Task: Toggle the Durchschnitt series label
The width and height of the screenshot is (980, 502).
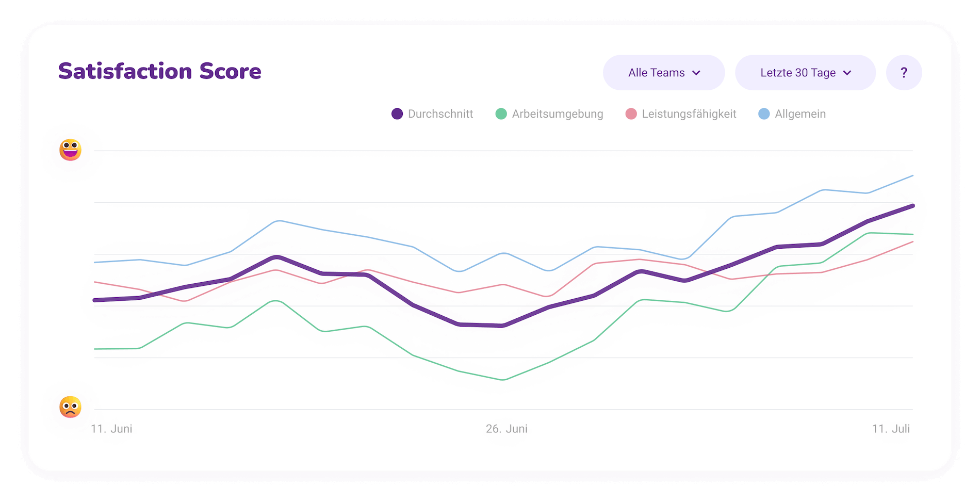Action: [440, 114]
